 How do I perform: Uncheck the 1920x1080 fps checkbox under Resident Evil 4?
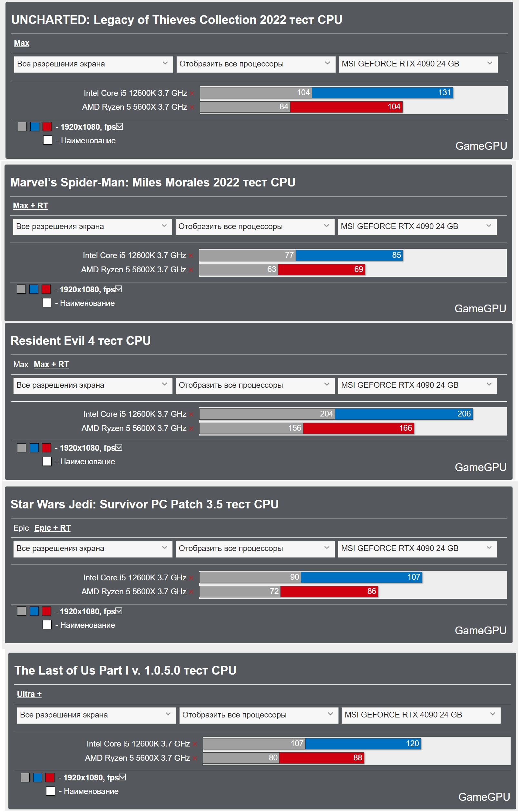(x=119, y=448)
